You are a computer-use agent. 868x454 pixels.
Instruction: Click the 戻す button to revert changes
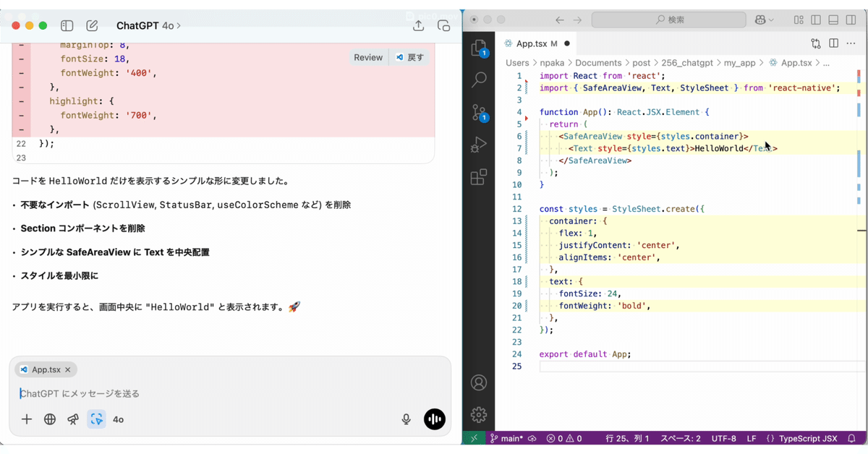[x=409, y=57]
